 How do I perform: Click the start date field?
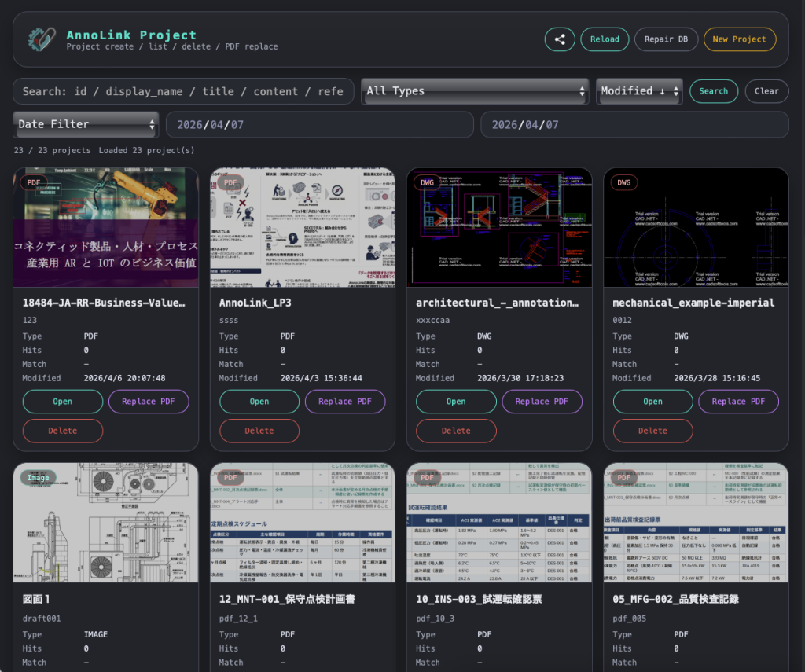[319, 125]
